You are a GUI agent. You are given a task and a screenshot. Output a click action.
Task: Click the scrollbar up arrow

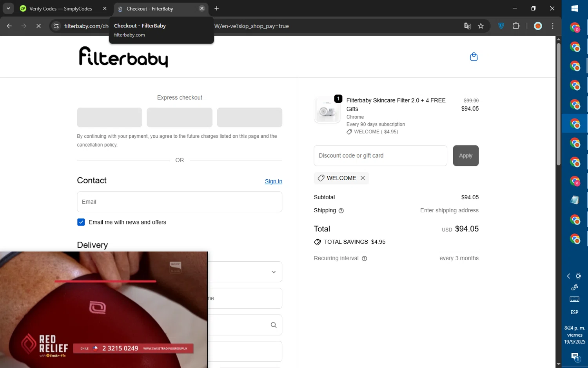click(x=559, y=39)
